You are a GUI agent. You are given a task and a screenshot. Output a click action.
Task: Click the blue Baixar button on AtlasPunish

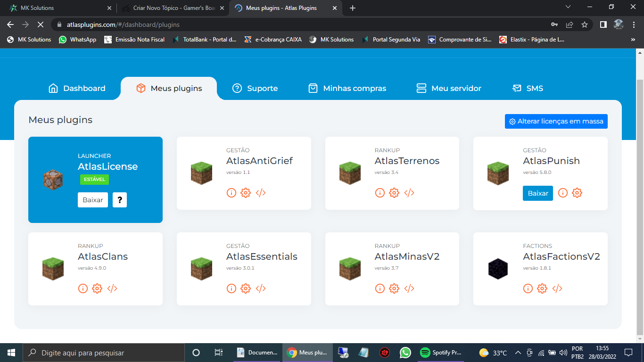point(537,193)
